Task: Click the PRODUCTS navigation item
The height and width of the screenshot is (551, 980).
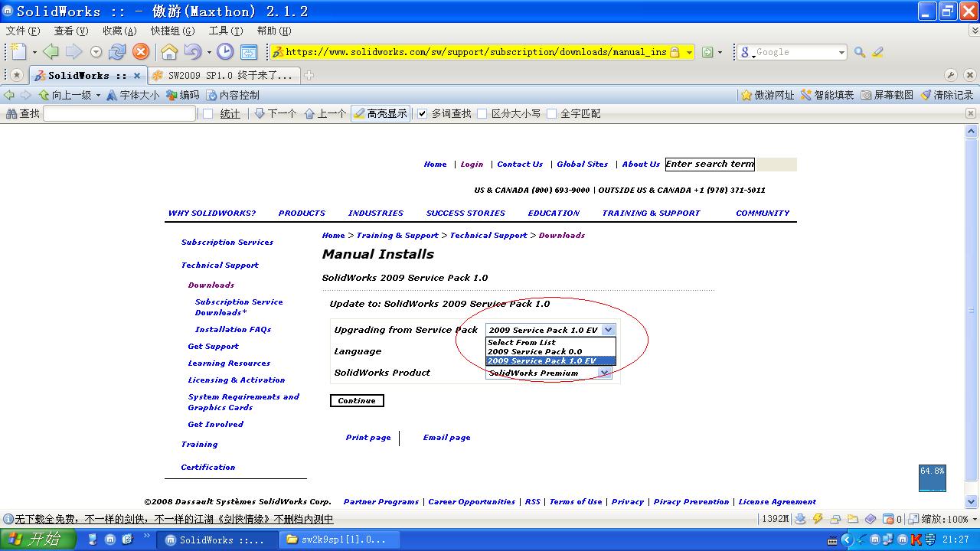Action: click(302, 213)
